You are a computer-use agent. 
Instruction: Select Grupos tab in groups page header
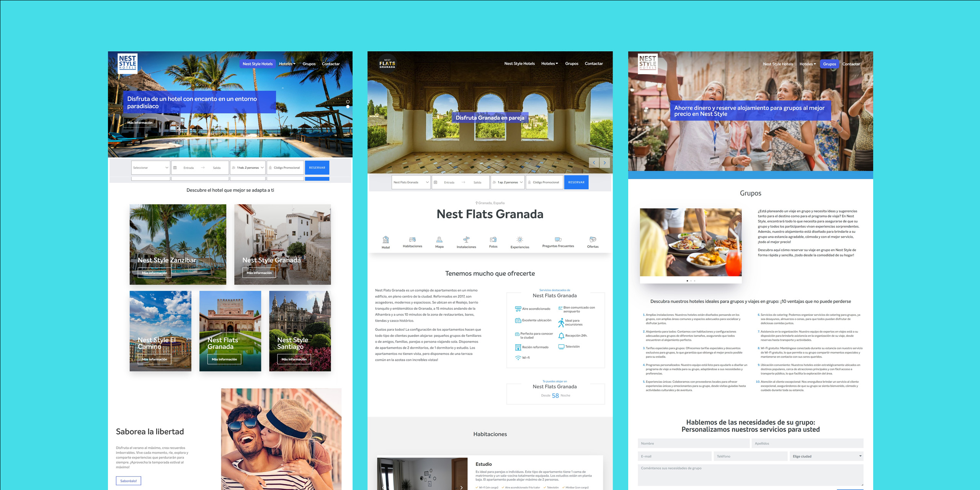(x=829, y=64)
